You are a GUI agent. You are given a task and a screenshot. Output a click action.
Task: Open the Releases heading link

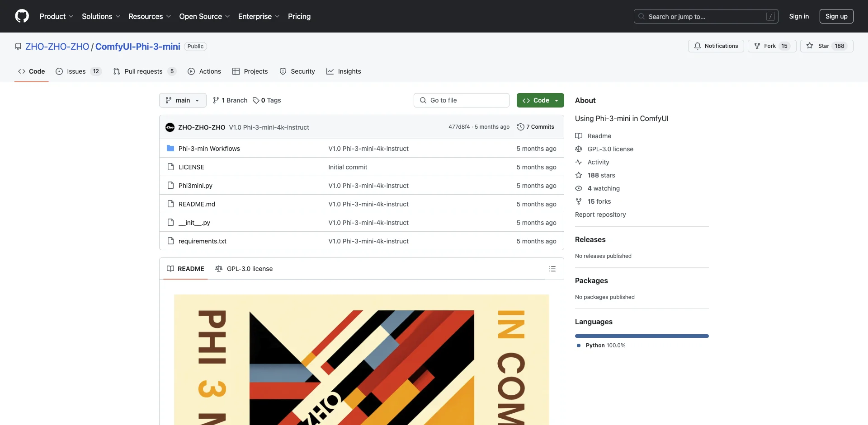click(590, 239)
